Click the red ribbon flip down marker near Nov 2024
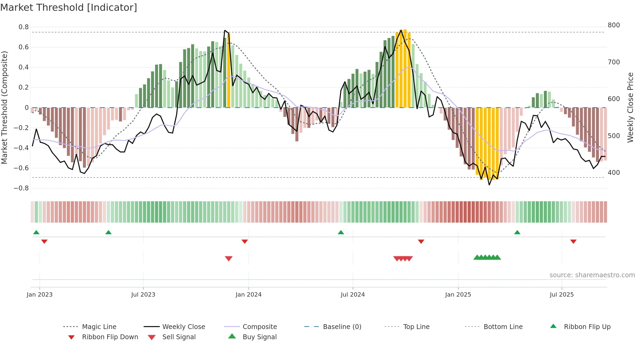The width and height of the screenshot is (644, 362). pyautogui.click(x=421, y=242)
